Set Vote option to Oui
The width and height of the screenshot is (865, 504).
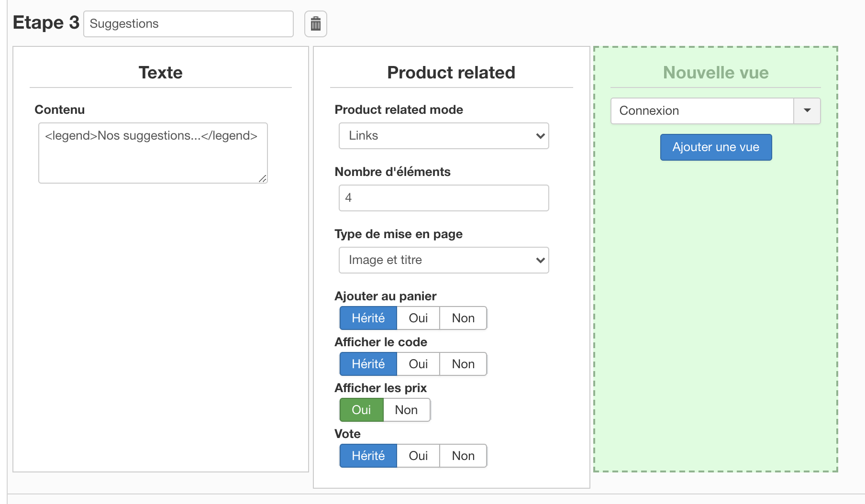pos(418,456)
